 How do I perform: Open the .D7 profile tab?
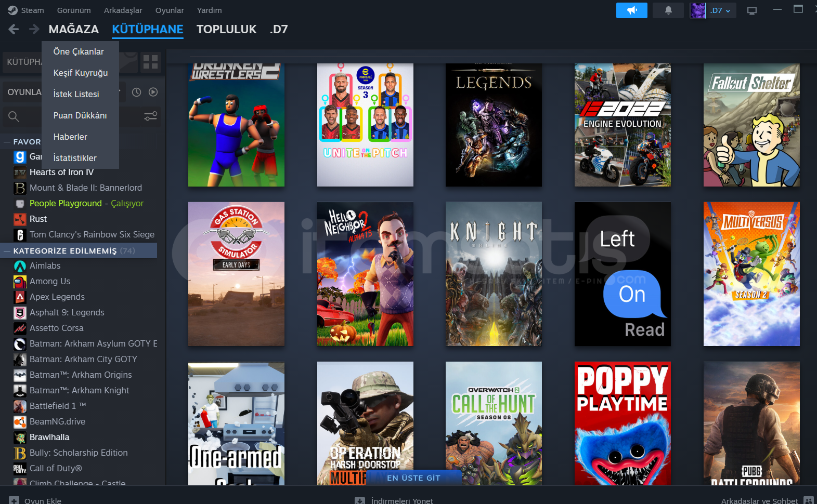click(279, 29)
